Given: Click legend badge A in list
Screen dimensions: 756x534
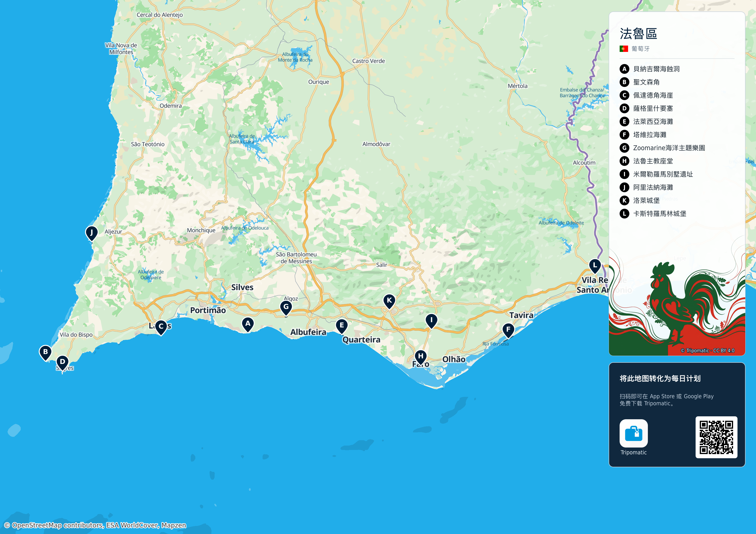Looking at the screenshot, I should (624, 69).
